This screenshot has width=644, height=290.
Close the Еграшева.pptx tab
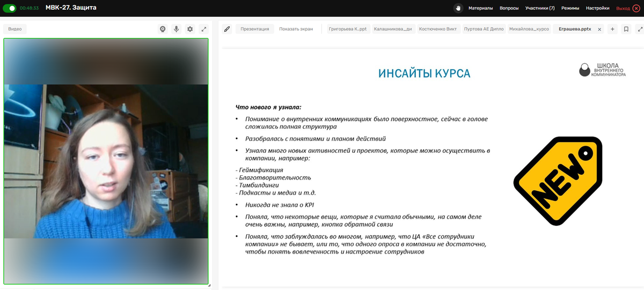(x=599, y=29)
